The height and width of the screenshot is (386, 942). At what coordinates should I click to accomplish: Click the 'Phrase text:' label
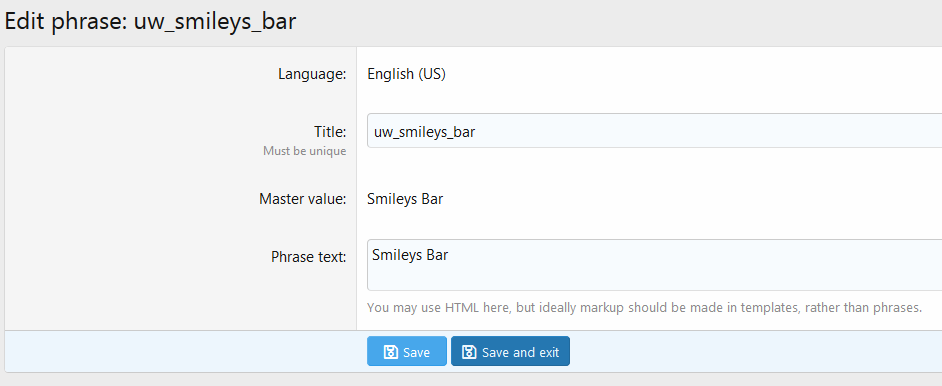click(309, 257)
